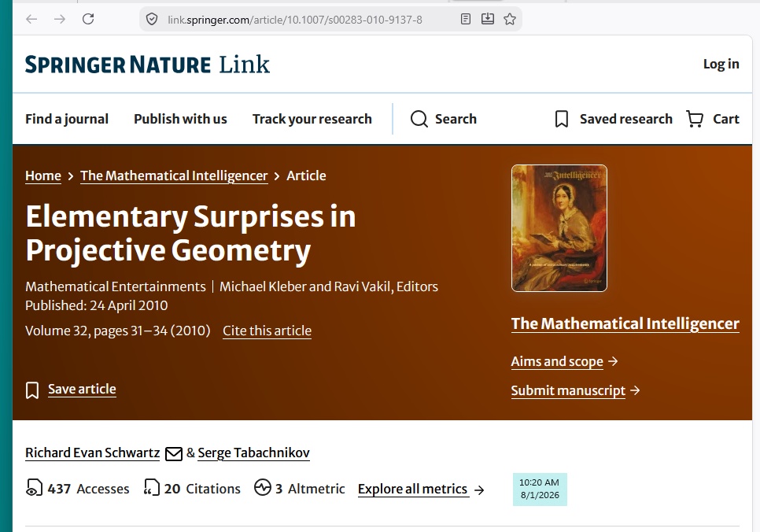Viewport: 760px width, 532px height.
Task: Open author Serge Tabachnikov
Action: tap(253, 453)
